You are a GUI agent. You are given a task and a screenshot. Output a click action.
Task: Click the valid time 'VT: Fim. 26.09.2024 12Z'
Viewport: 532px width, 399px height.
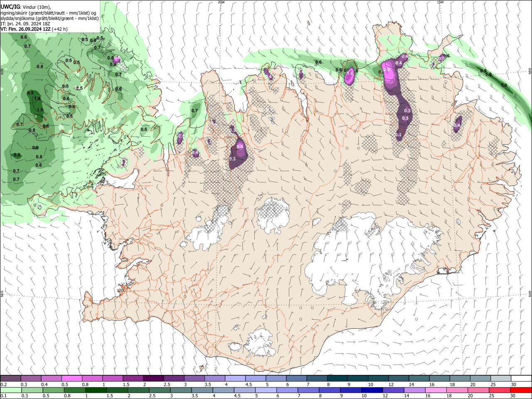point(26,29)
